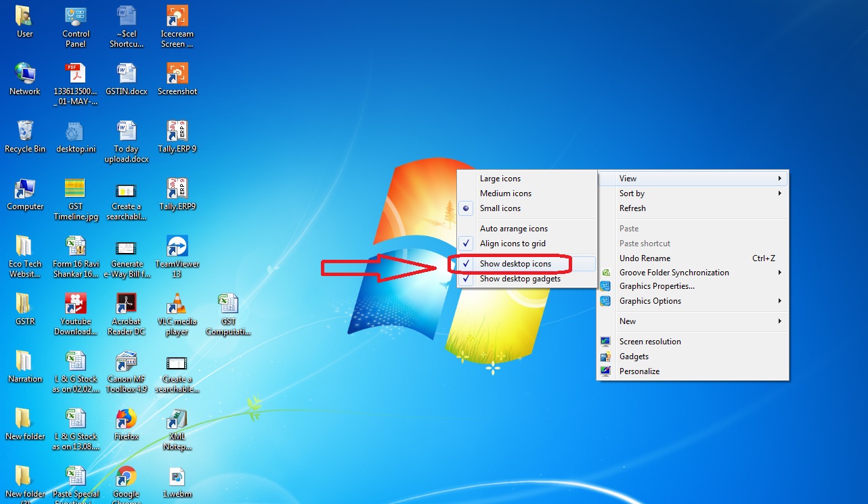Open Computer

(x=25, y=189)
